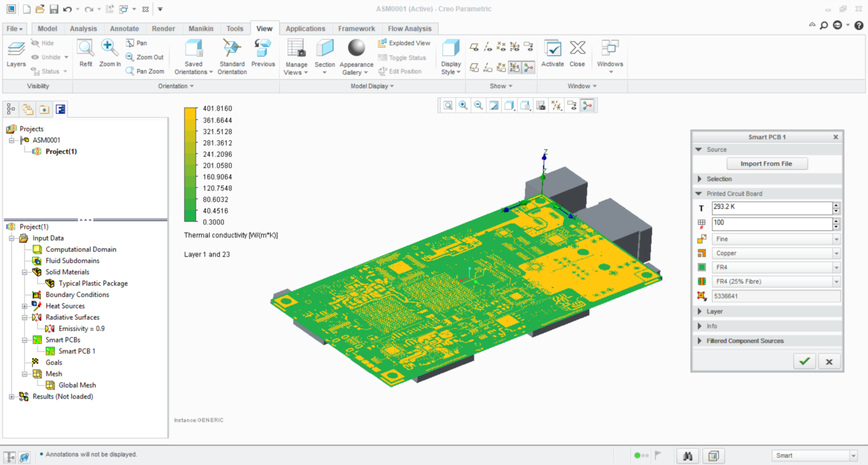
Task: Click the camera snapshot icon above the viewport
Action: pyautogui.click(x=541, y=105)
